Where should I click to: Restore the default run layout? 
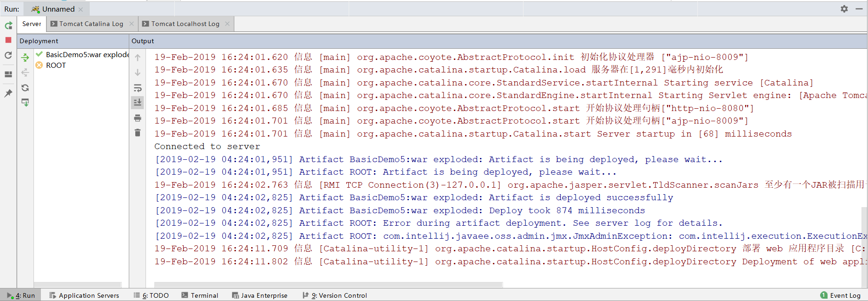(x=8, y=74)
